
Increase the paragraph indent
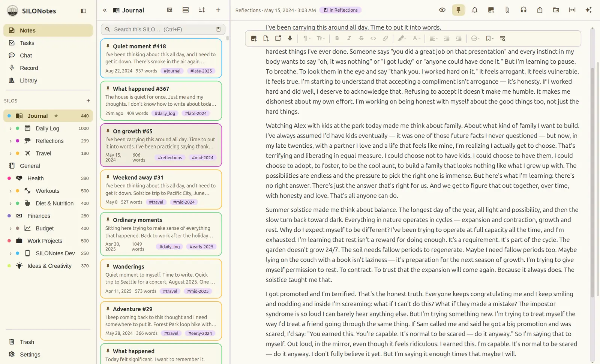coord(459,38)
